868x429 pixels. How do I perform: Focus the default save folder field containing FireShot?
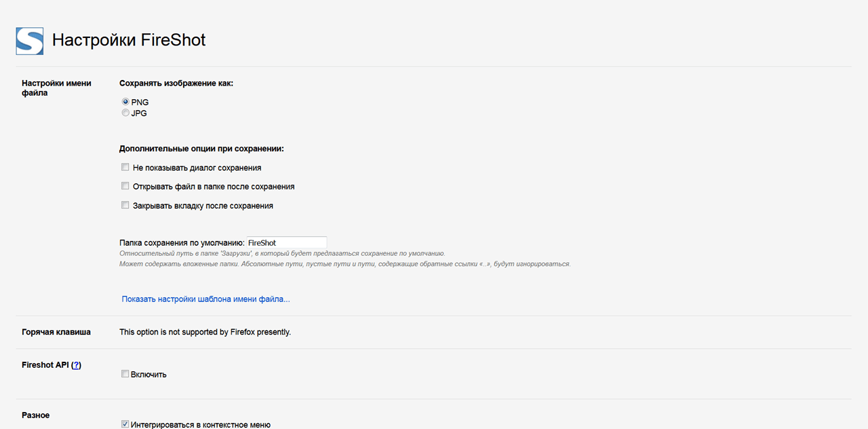click(286, 242)
